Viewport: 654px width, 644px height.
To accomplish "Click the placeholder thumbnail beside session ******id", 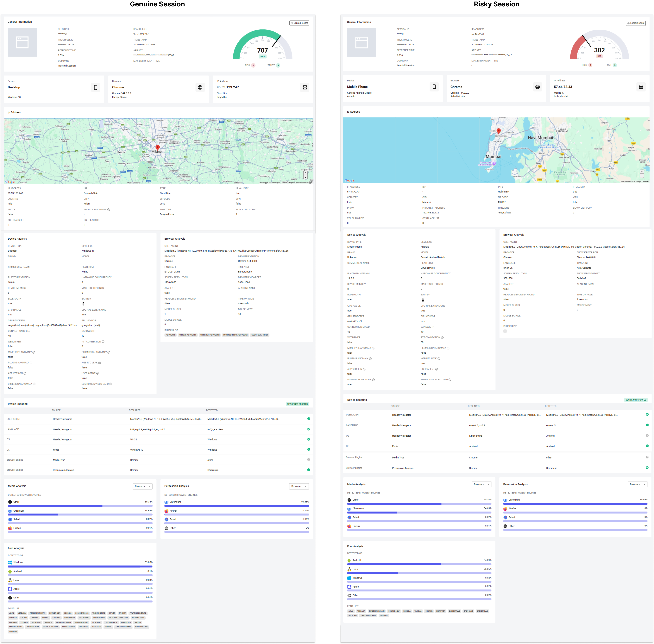I will pyautogui.click(x=22, y=42).
